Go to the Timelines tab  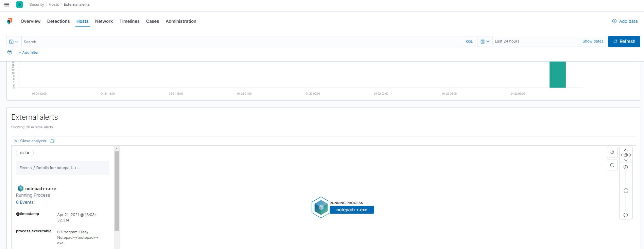pos(129,21)
